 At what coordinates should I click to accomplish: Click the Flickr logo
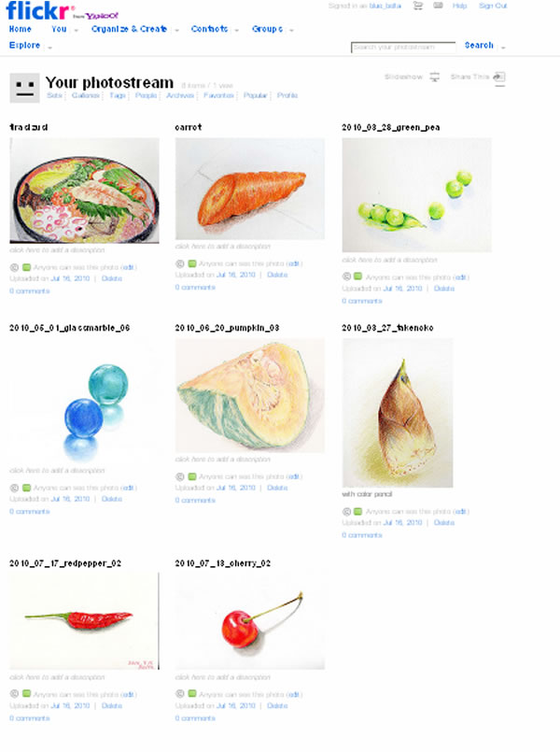coord(40,10)
